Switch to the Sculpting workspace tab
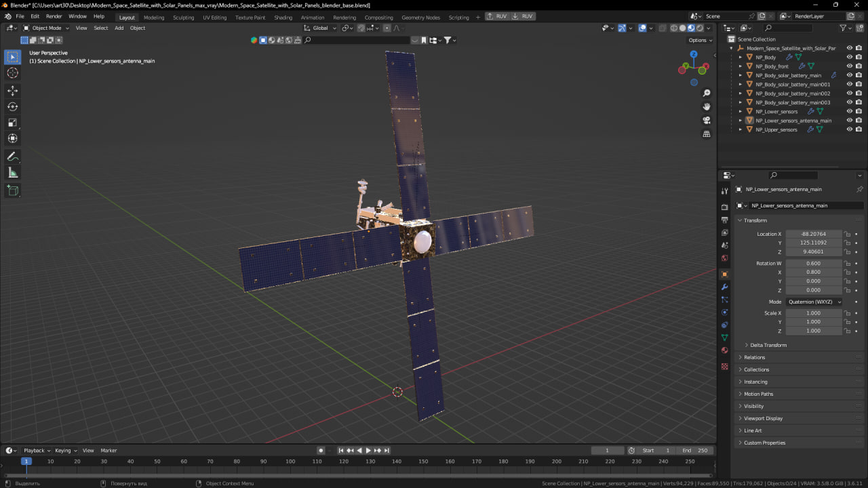The image size is (868, 488). pyautogui.click(x=183, y=17)
